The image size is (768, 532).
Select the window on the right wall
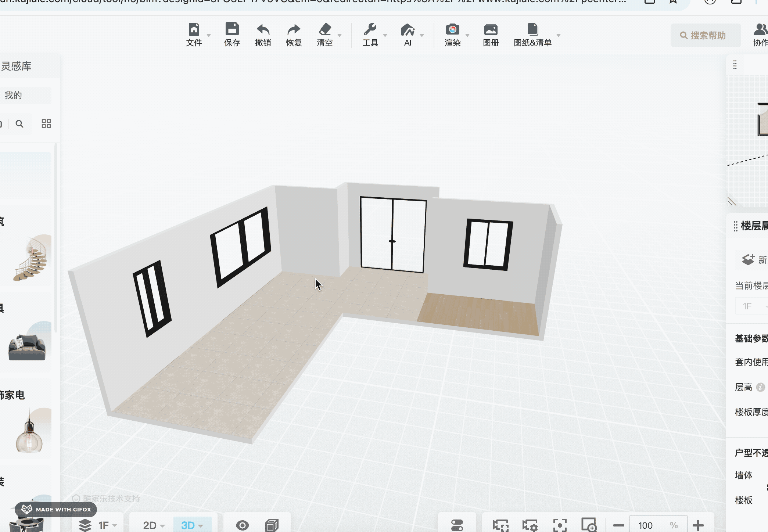[x=488, y=244]
